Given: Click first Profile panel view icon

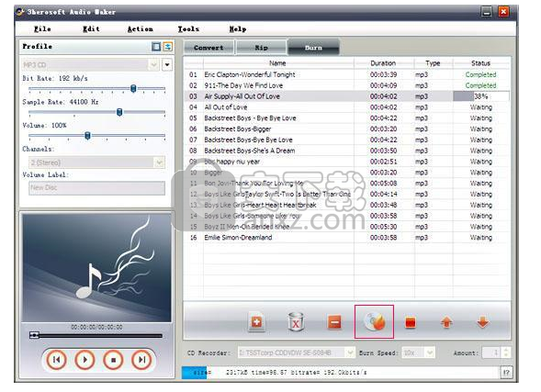Looking at the screenshot, I should coord(156,47).
